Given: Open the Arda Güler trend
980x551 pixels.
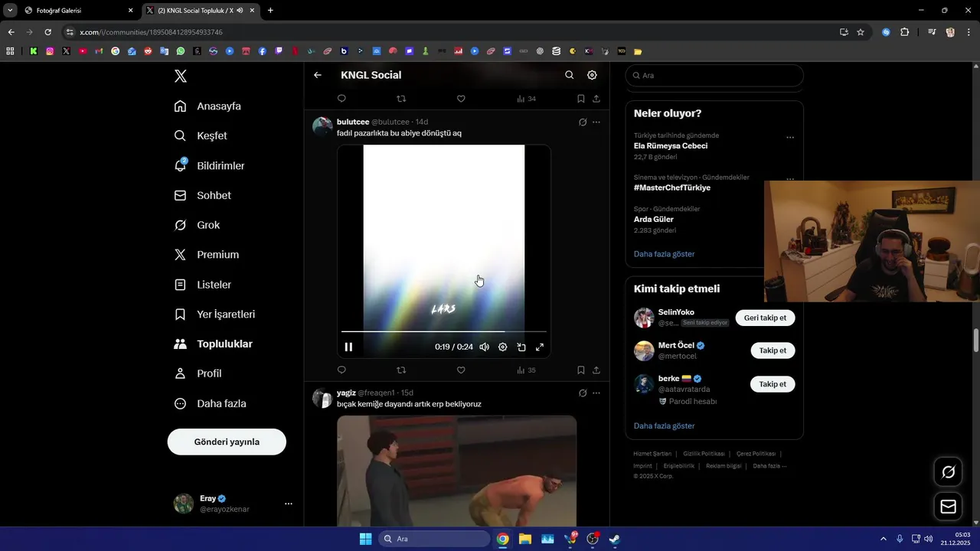Looking at the screenshot, I should tap(654, 219).
